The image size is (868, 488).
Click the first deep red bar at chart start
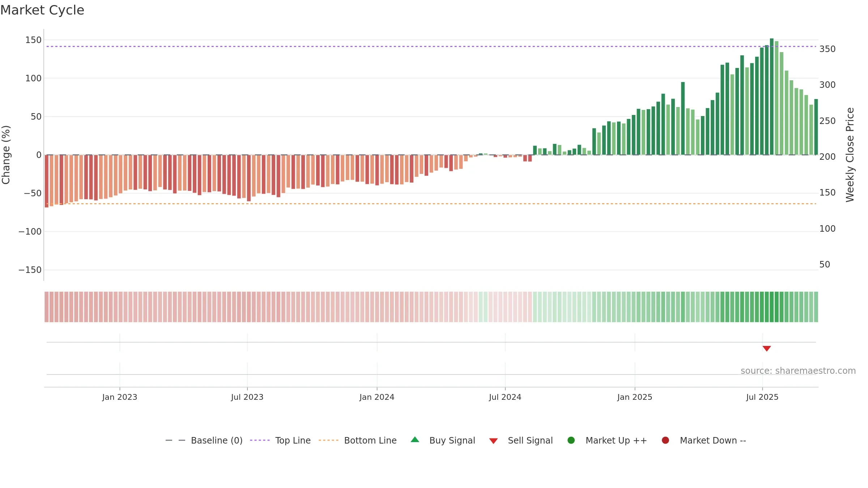47,181
